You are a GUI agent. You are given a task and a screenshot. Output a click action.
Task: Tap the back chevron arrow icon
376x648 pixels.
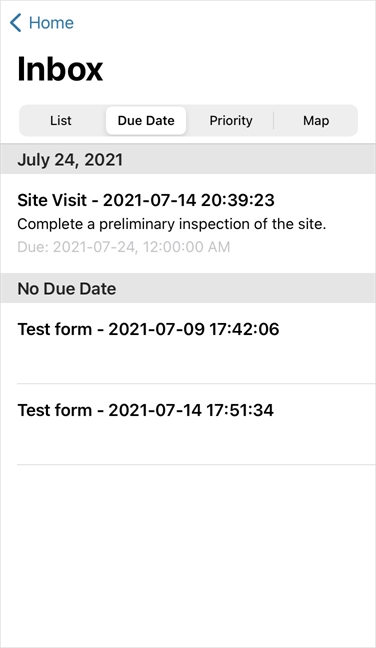[x=15, y=23]
